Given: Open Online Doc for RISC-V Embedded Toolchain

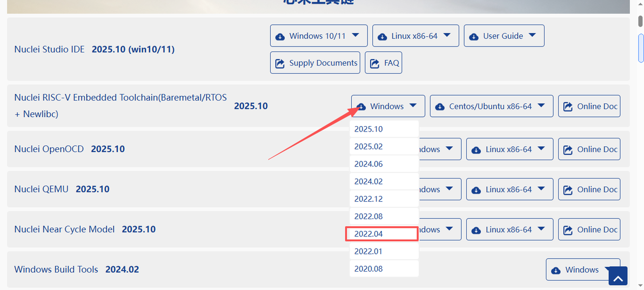Looking at the screenshot, I should click(589, 106).
